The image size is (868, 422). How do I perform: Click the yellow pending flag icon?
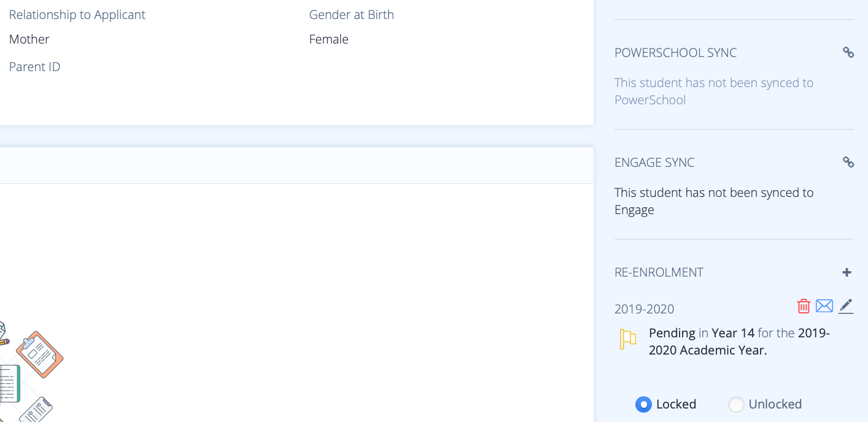tap(627, 339)
